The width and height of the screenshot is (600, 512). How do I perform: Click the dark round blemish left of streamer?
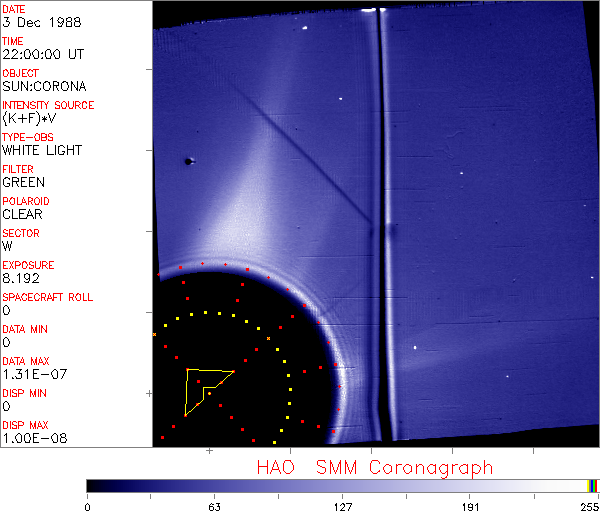[188, 161]
